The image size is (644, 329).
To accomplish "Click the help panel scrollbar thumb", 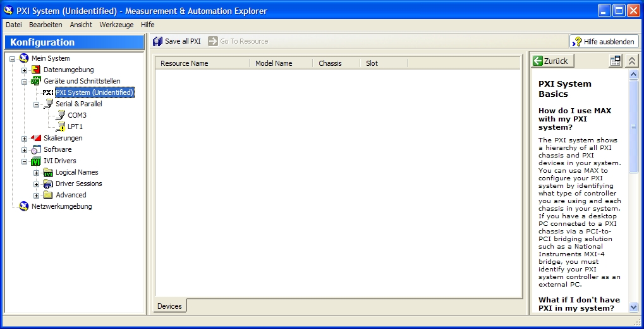I will tap(633, 126).
